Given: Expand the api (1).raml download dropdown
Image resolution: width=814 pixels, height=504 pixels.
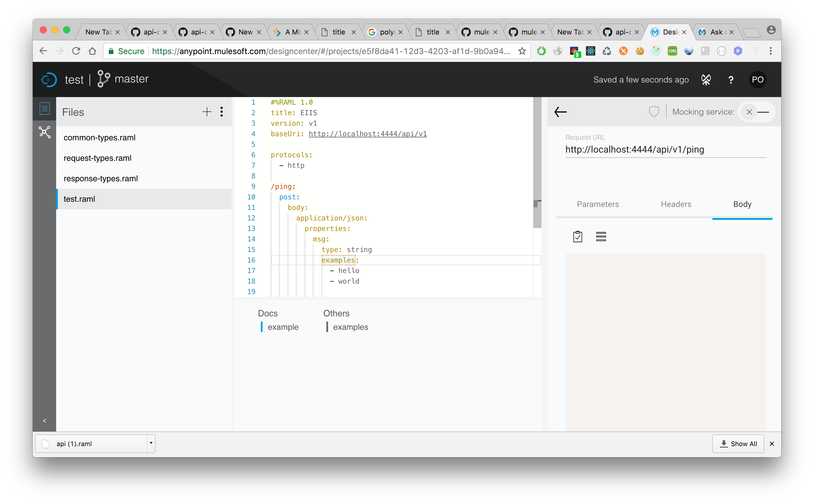Looking at the screenshot, I should (x=151, y=443).
